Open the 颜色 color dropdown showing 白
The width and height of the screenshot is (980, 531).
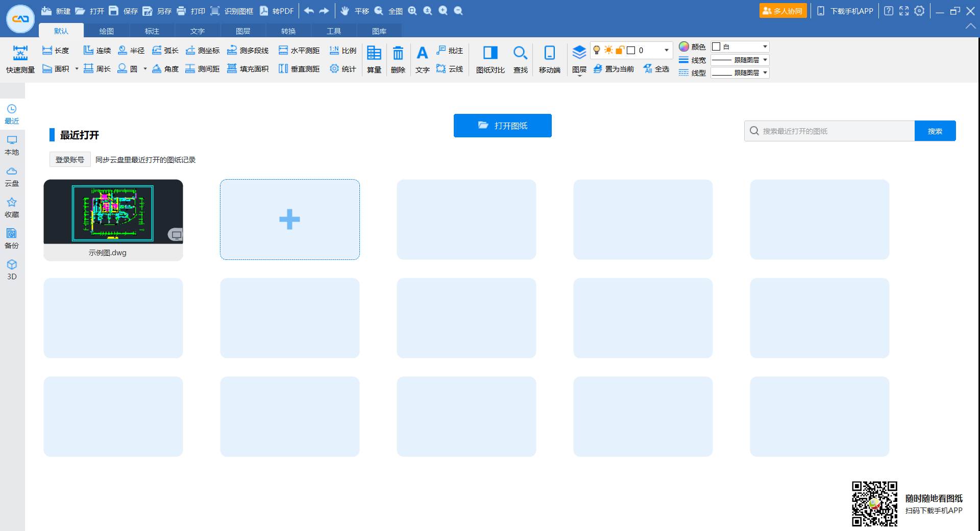tap(740, 46)
